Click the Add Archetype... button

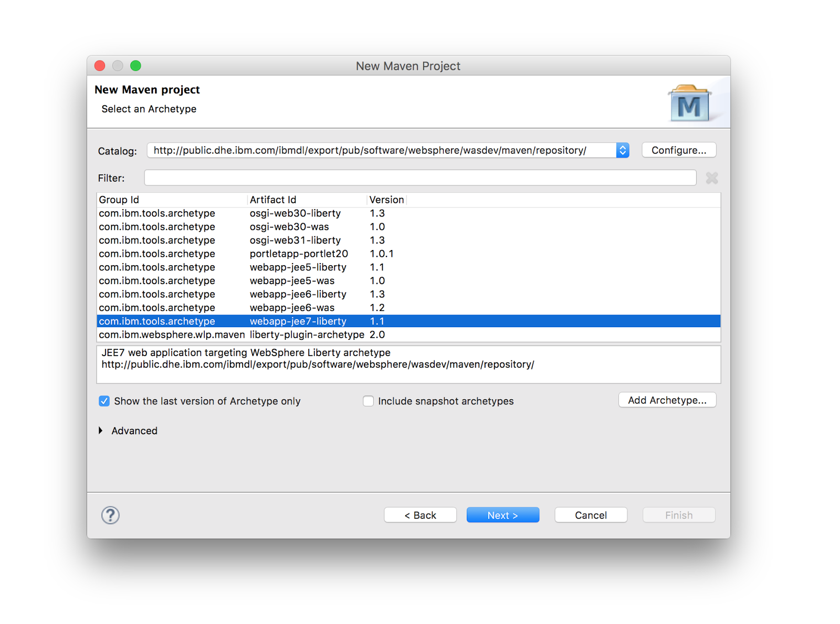pos(667,400)
